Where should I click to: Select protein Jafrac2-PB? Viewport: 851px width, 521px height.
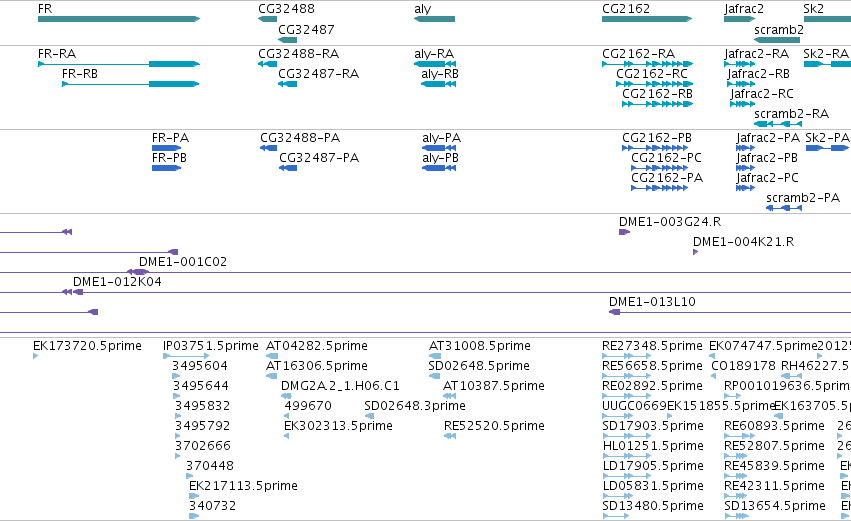(745, 168)
